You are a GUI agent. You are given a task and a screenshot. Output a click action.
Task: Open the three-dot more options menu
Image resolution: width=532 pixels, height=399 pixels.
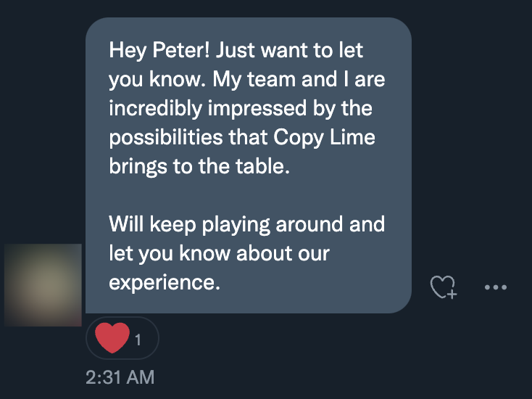(495, 287)
